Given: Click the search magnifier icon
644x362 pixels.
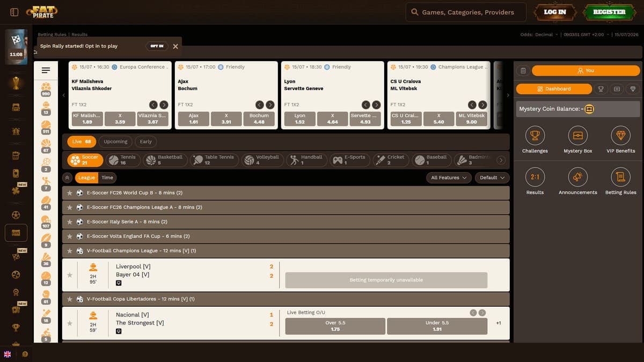Looking at the screenshot, I should (414, 12).
